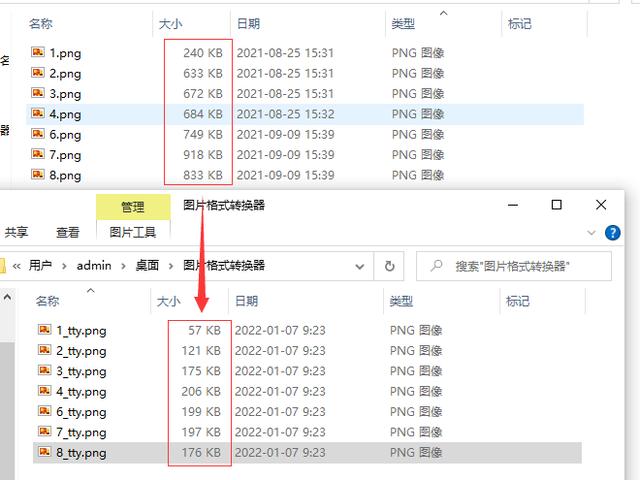The image size is (640, 480).
Task: Select file icon of 6.png in back window
Action: pyautogui.click(x=38, y=133)
